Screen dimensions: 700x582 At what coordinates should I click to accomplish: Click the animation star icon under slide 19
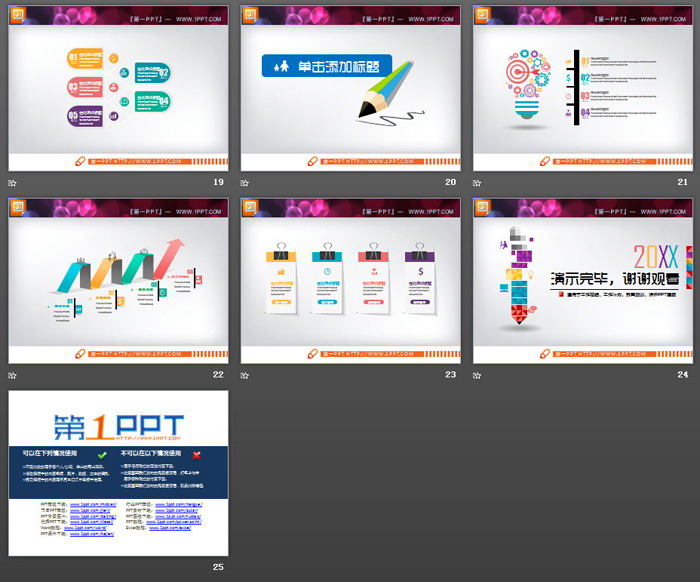click(13, 183)
